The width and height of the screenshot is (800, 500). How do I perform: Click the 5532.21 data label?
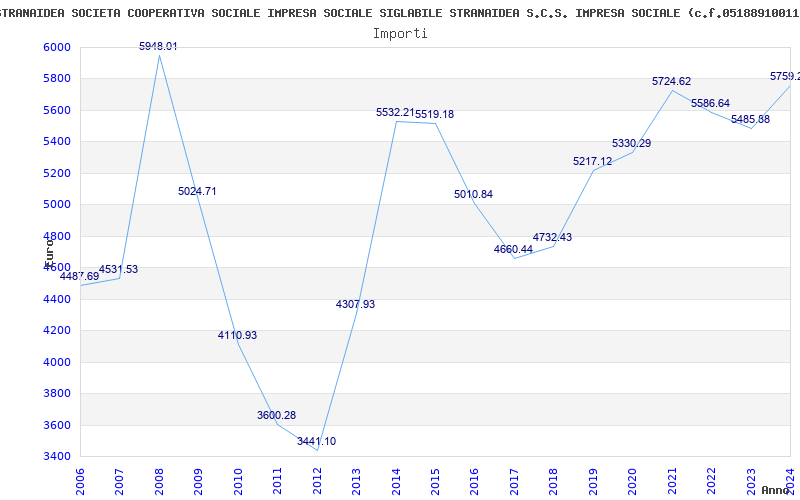(x=395, y=112)
